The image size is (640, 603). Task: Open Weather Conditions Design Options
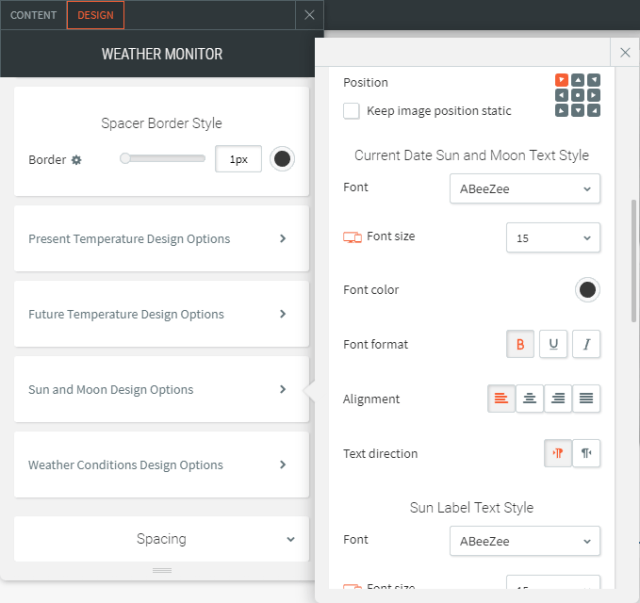coord(161,465)
